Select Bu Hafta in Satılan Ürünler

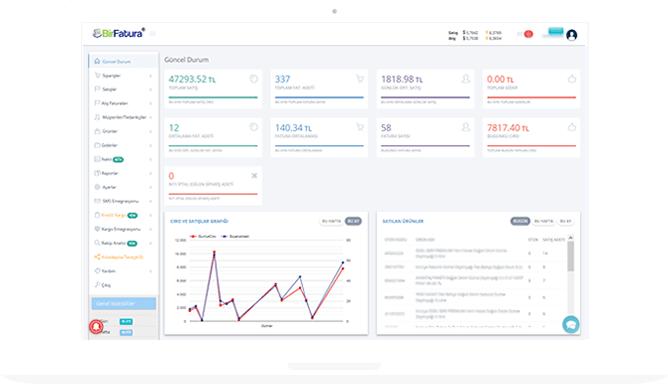point(544,221)
